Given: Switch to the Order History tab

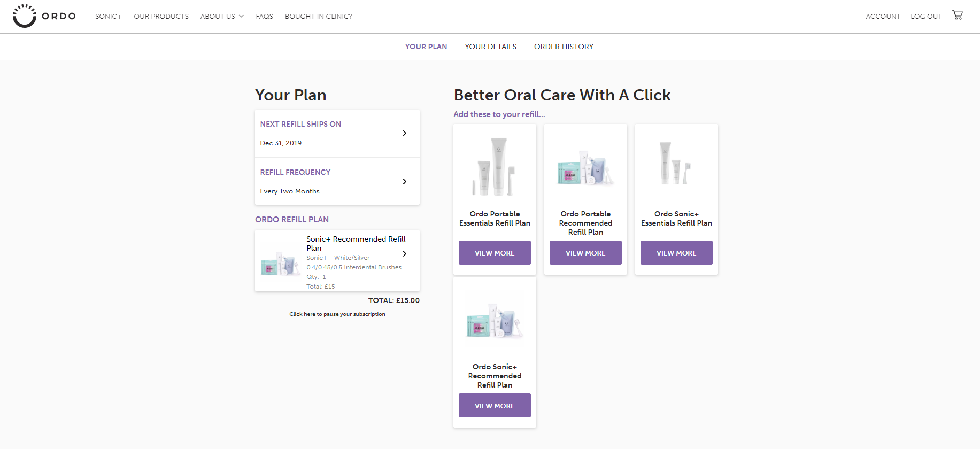Looking at the screenshot, I should tap(564, 47).
